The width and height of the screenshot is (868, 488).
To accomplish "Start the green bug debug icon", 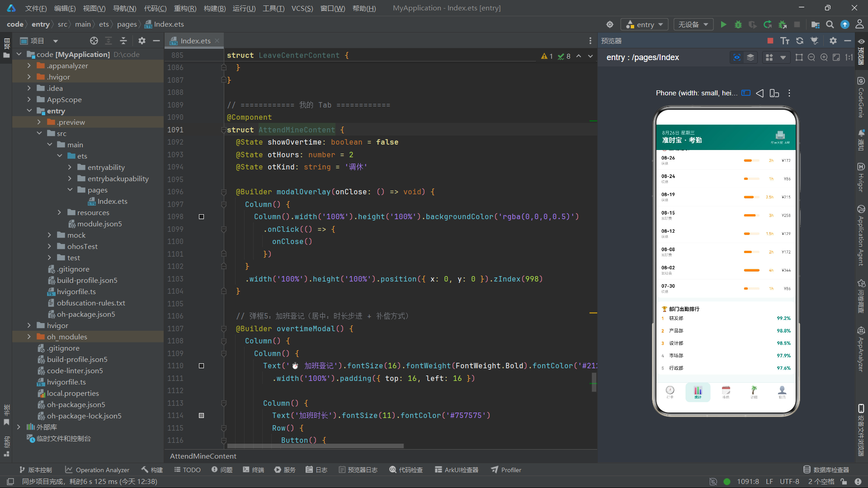I will click(x=738, y=24).
